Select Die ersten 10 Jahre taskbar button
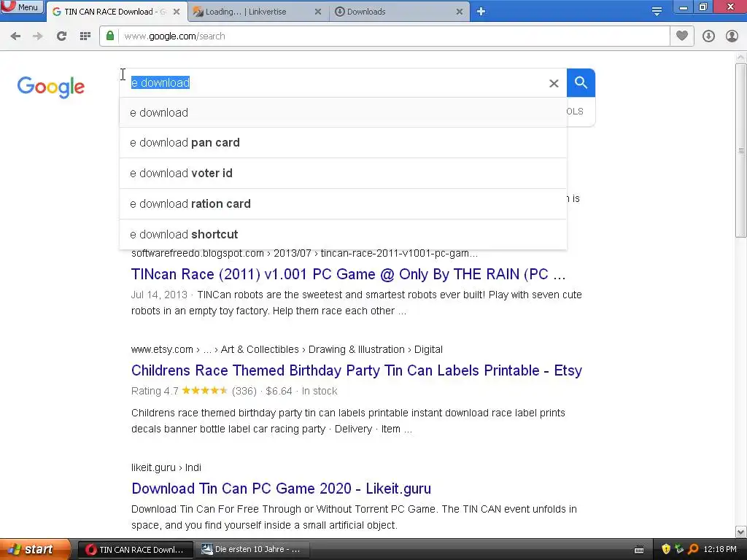The height and width of the screenshot is (560, 747). coord(252,550)
